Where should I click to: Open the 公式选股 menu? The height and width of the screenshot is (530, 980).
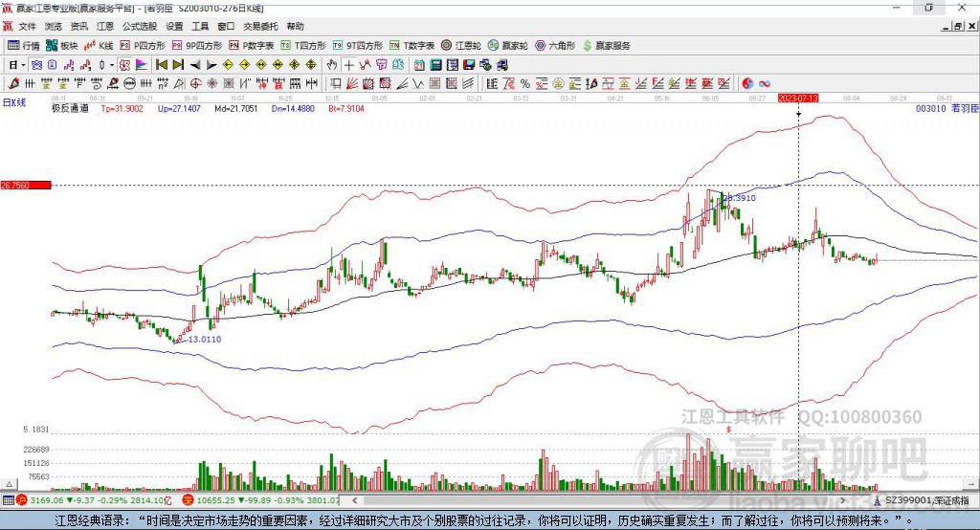(140, 26)
